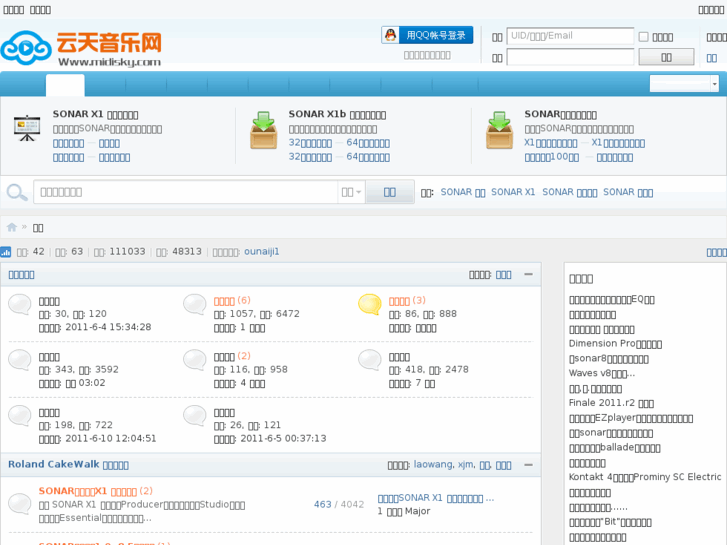The height and width of the screenshot is (545, 727).
Task: Open the search type dropdown in the search box
Action: (351, 192)
